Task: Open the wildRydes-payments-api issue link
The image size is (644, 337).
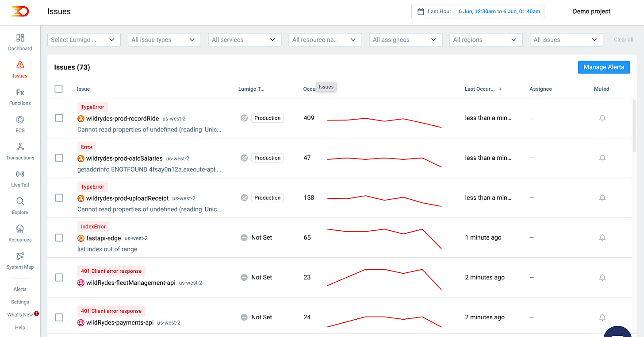Action: (x=120, y=322)
